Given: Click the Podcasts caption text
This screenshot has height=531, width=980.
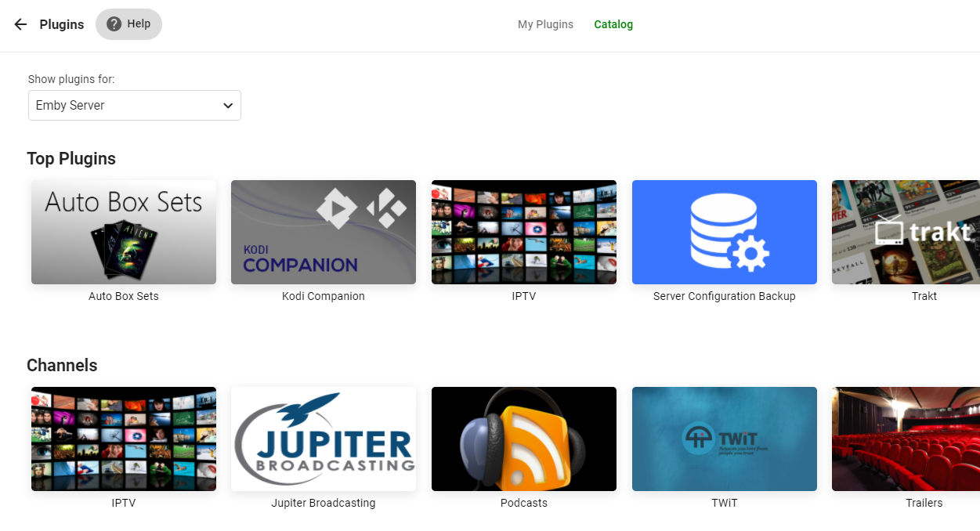Looking at the screenshot, I should [524, 503].
